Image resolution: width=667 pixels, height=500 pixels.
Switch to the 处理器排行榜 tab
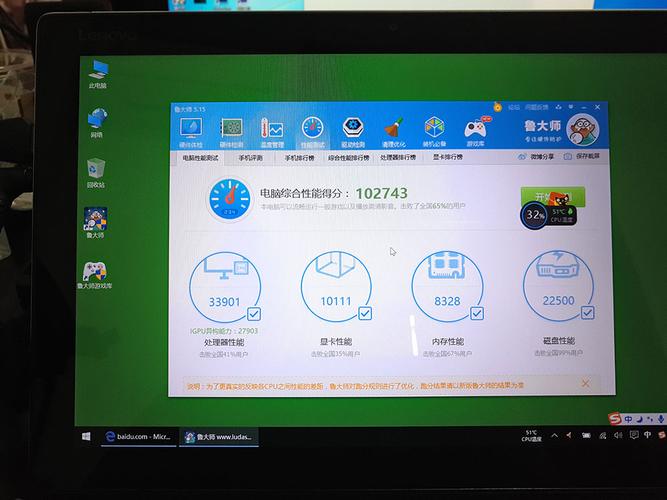pyautogui.click(x=398, y=157)
